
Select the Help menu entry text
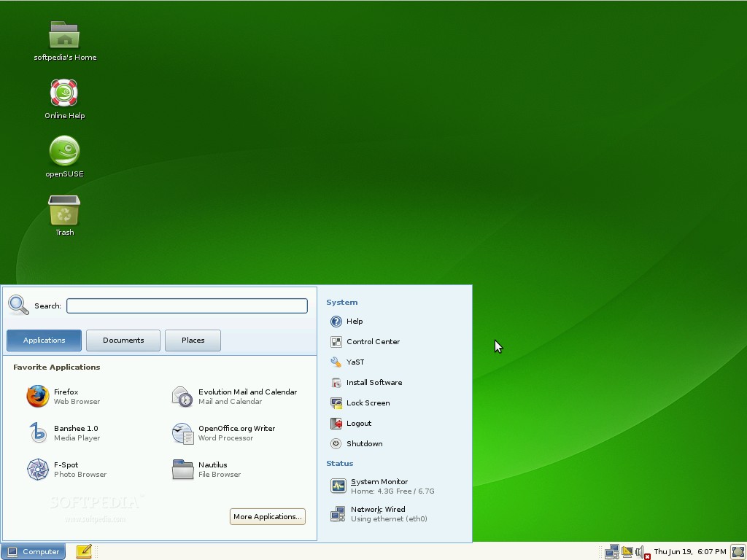(x=355, y=322)
